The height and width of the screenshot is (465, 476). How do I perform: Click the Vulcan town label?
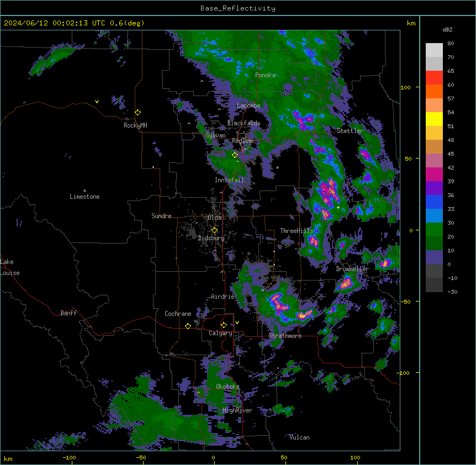(300, 437)
